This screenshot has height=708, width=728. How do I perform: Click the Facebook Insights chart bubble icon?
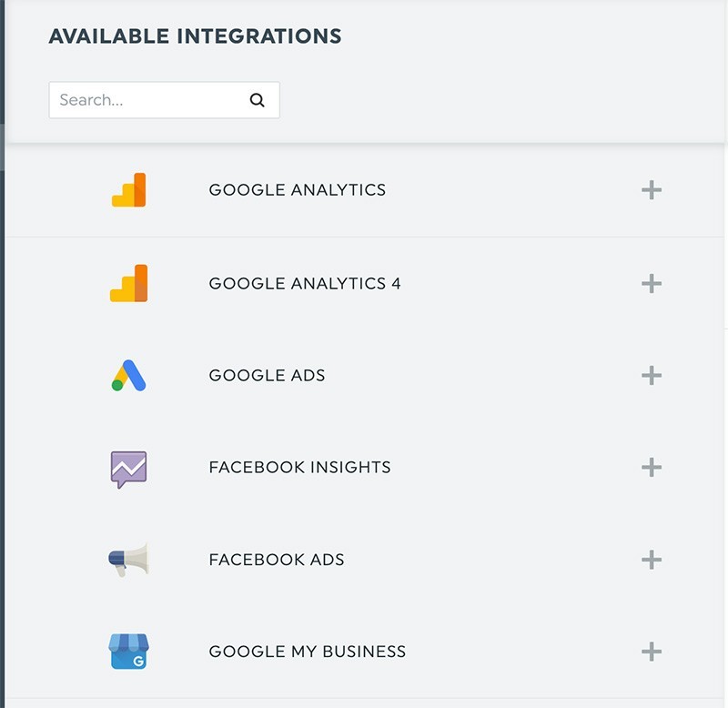coord(128,469)
